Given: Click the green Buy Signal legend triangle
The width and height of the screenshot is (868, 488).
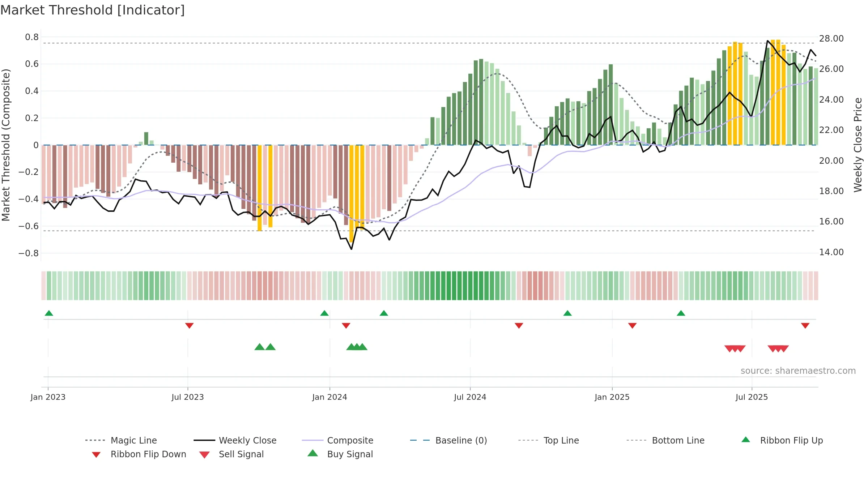Looking at the screenshot, I should pos(313,453).
